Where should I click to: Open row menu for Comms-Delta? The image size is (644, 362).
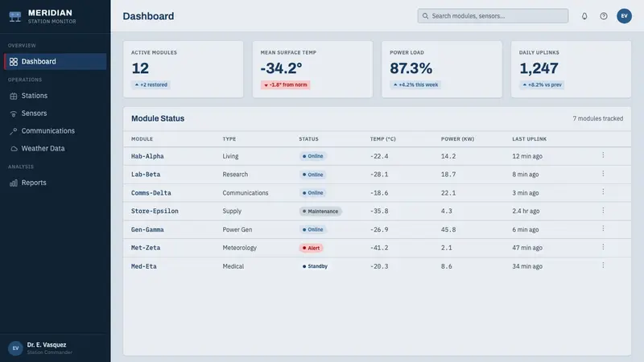click(603, 191)
